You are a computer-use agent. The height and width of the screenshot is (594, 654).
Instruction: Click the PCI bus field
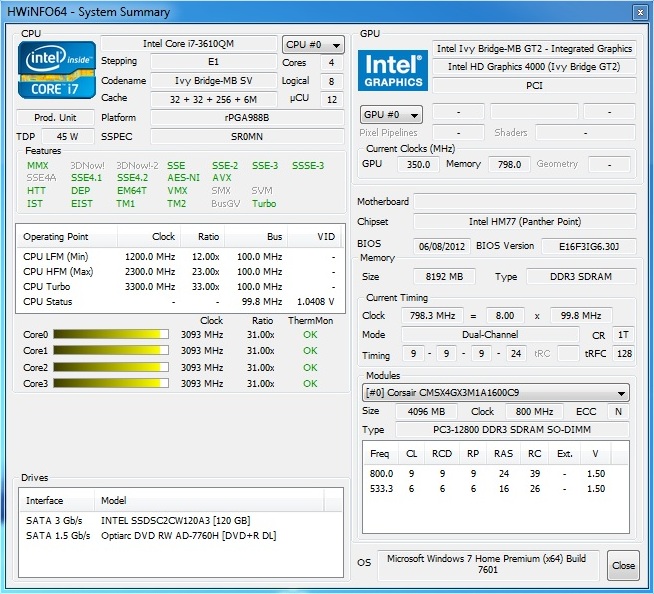pyautogui.click(x=534, y=86)
